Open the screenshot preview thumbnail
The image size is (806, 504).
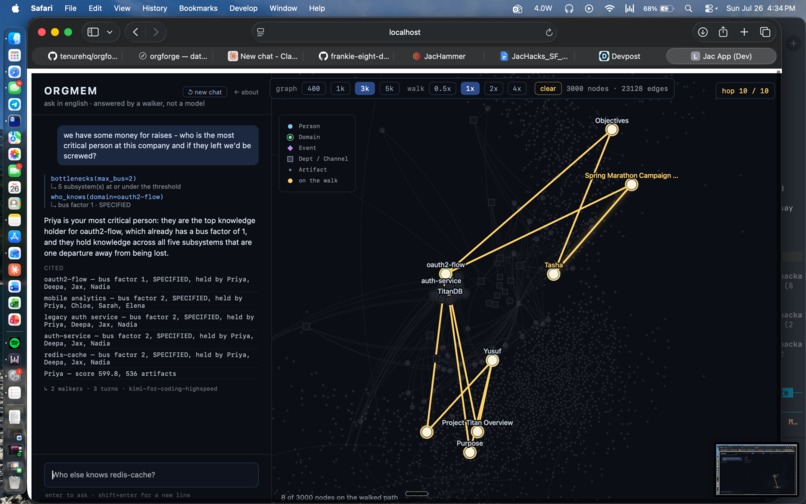[x=757, y=470]
